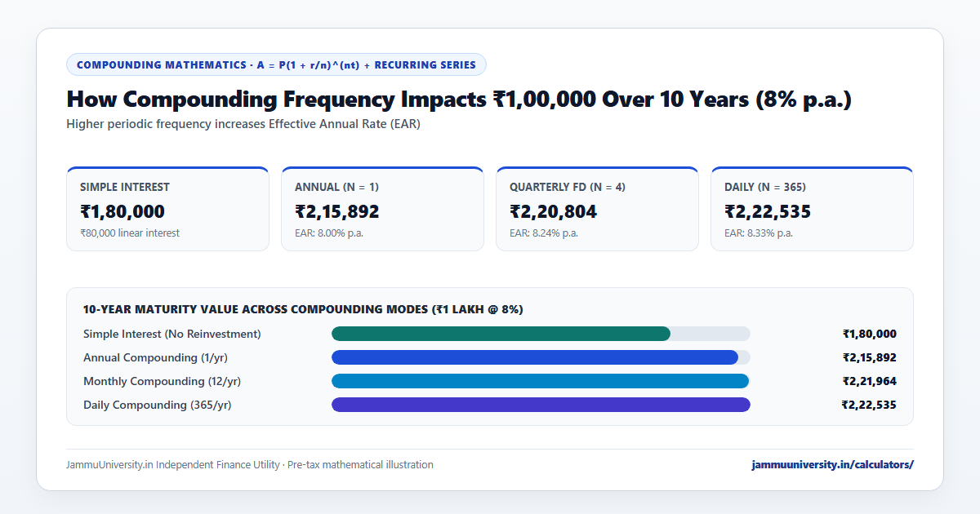
Task: Select the Quarterly FD (N = 4) card
Action: tap(597, 209)
